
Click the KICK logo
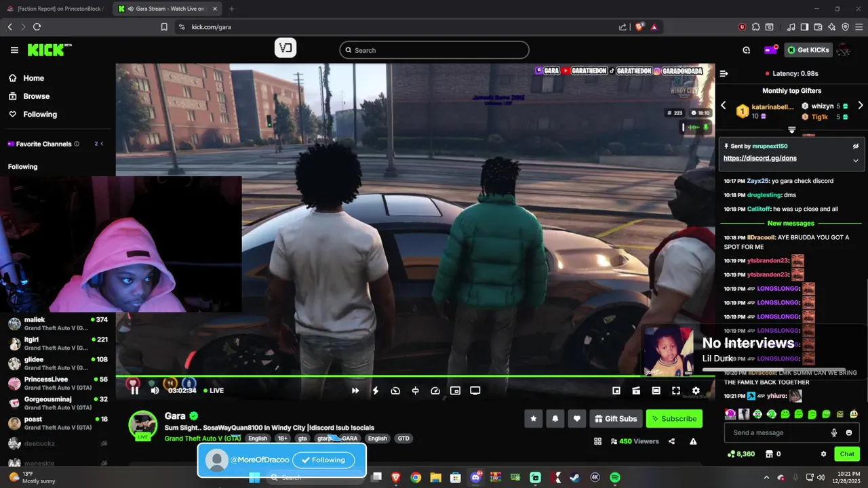click(50, 50)
